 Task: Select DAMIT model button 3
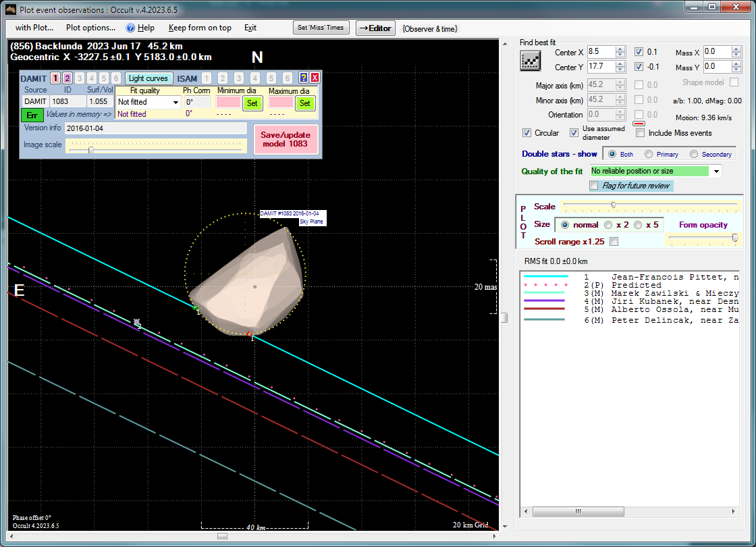(x=80, y=78)
